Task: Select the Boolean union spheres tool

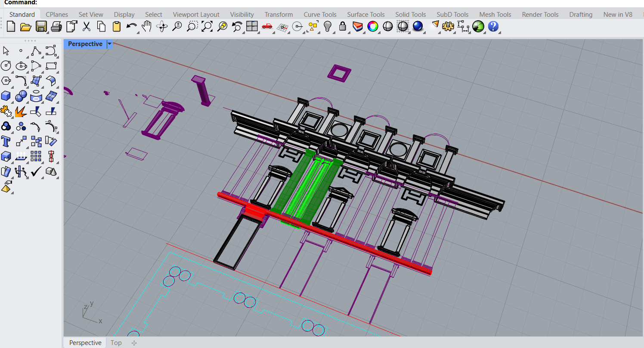Action: point(21,96)
